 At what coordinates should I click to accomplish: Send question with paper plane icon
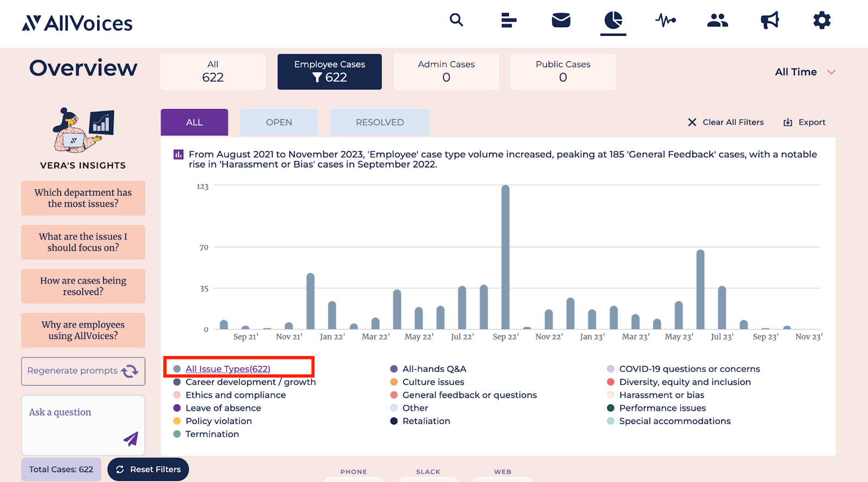click(x=131, y=439)
